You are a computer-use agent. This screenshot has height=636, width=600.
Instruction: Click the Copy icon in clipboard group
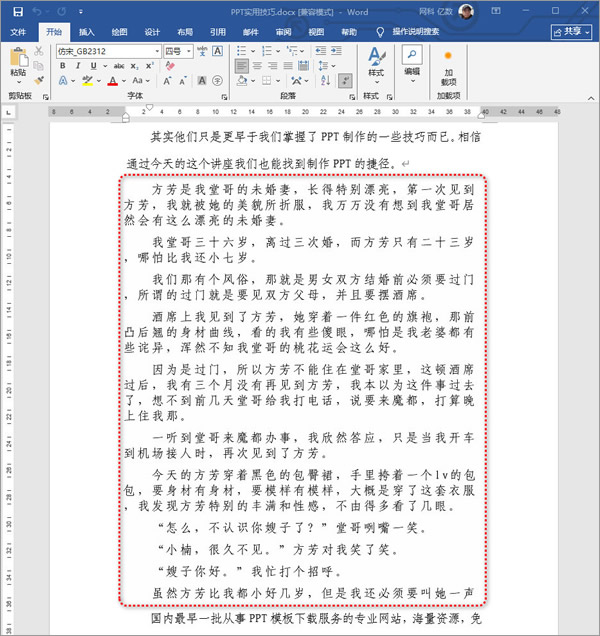(39, 66)
